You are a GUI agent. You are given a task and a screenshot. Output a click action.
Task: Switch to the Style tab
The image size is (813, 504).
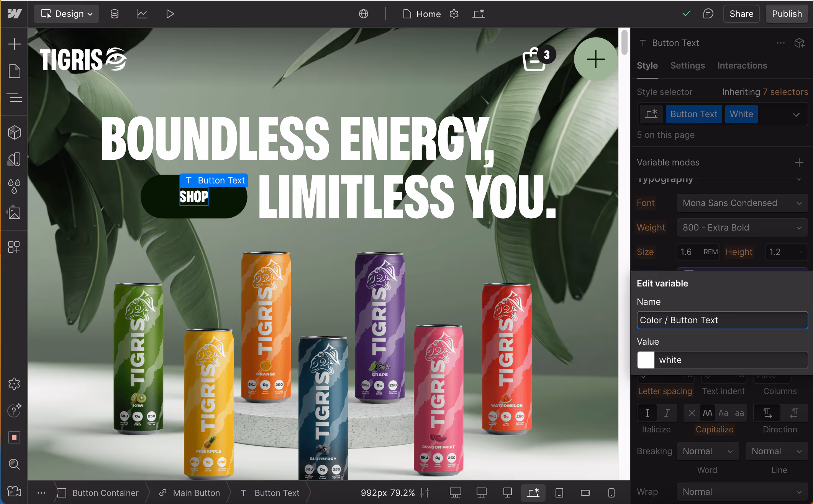point(647,65)
